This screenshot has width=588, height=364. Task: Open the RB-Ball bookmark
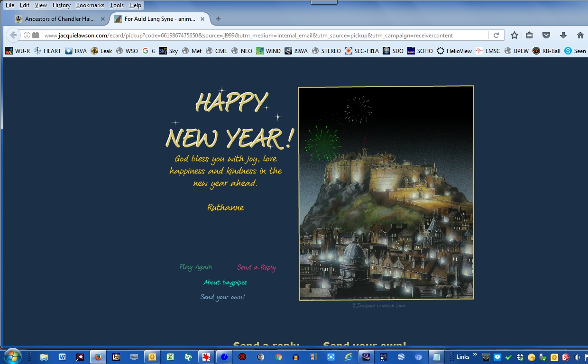[546, 51]
